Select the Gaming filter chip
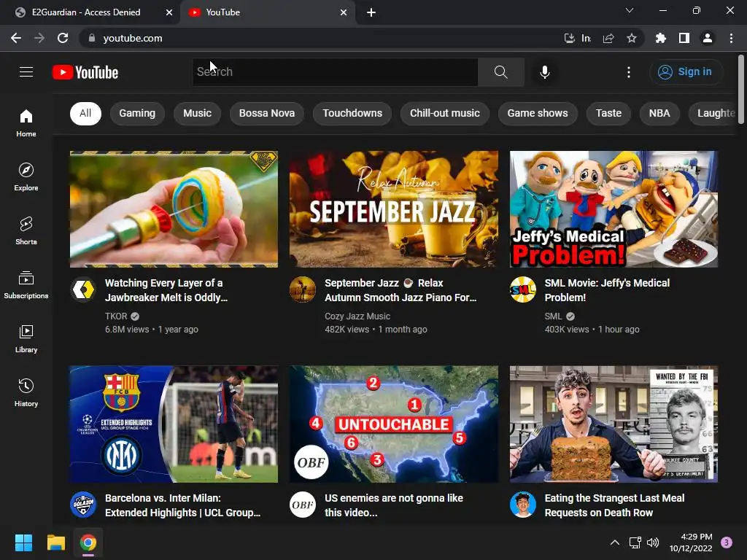 click(x=137, y=113)
